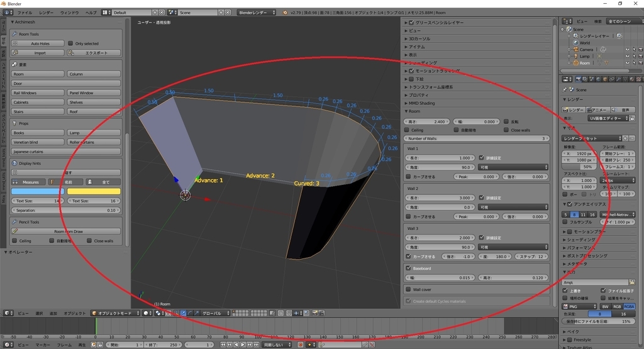Select the Blenderレンダー engine dropdown
Image resolution: width=644 pixels, height=349 pixels.
[257, 13]
